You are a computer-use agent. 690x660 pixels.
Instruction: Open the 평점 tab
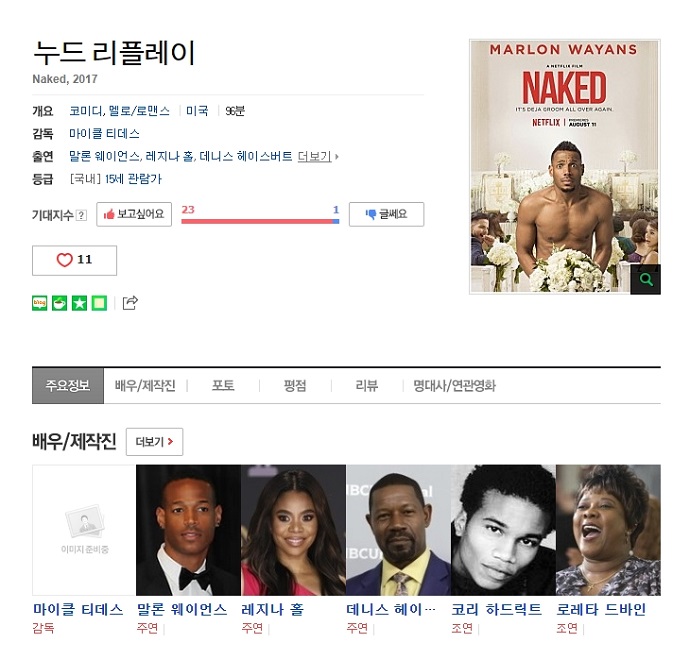click(295, 385)
